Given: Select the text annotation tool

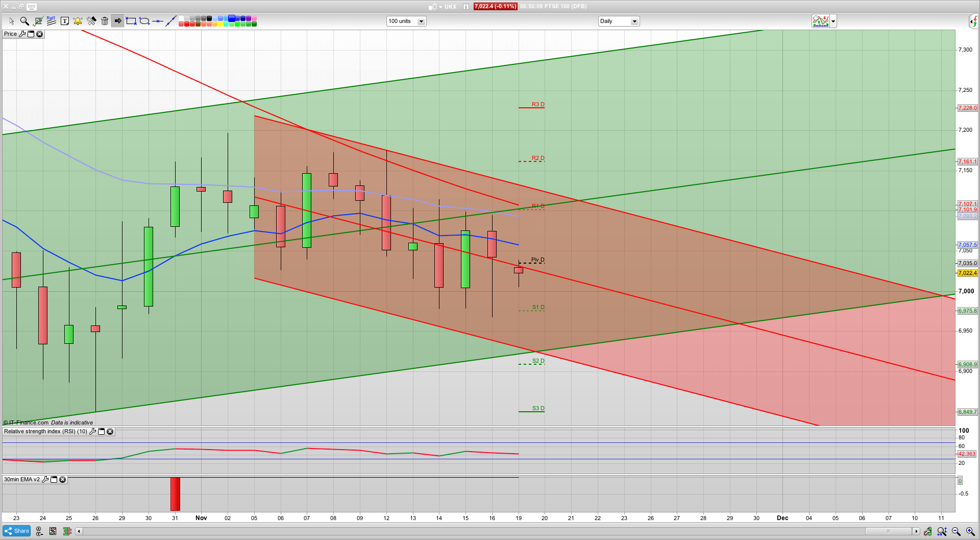Looking at the screenshot, I should pos(65,21).
